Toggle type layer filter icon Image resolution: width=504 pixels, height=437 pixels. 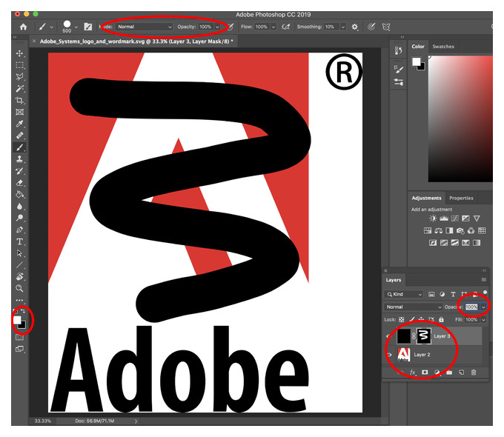(453, 294)
